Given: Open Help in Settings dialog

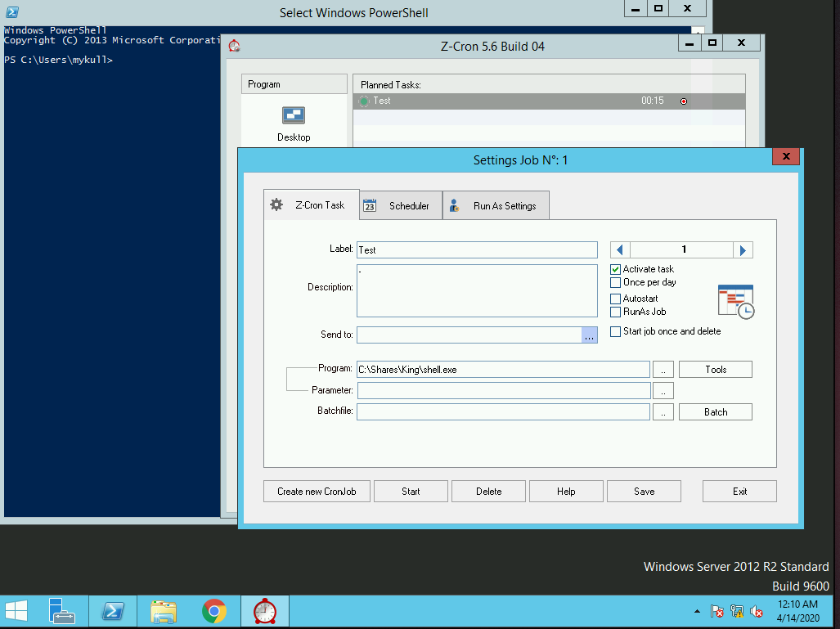Looking at the screenshot, I should click(566, 492).
